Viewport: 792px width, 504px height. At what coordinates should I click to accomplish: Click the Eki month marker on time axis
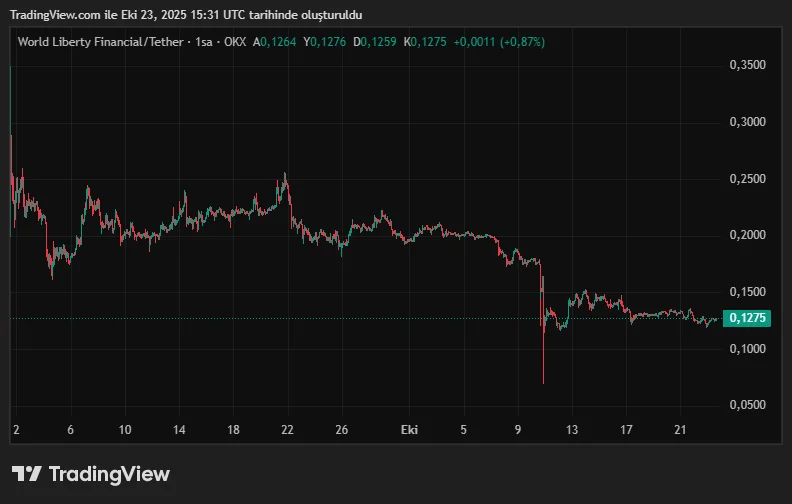[x=410, y=430]
